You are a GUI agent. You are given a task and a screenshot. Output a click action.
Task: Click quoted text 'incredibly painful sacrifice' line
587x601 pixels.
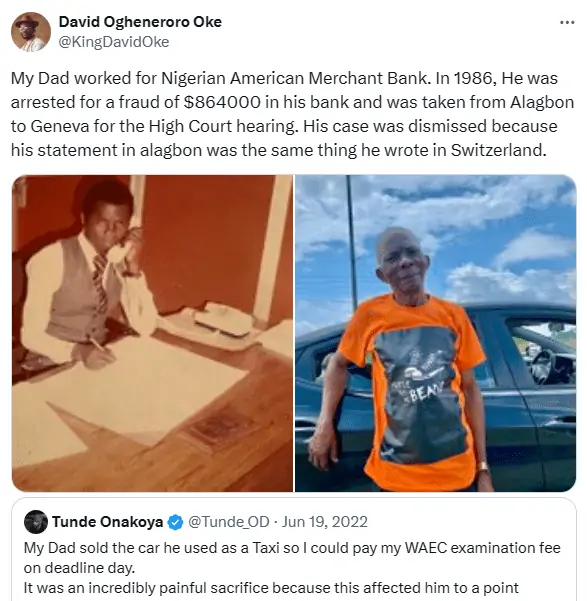271,588
